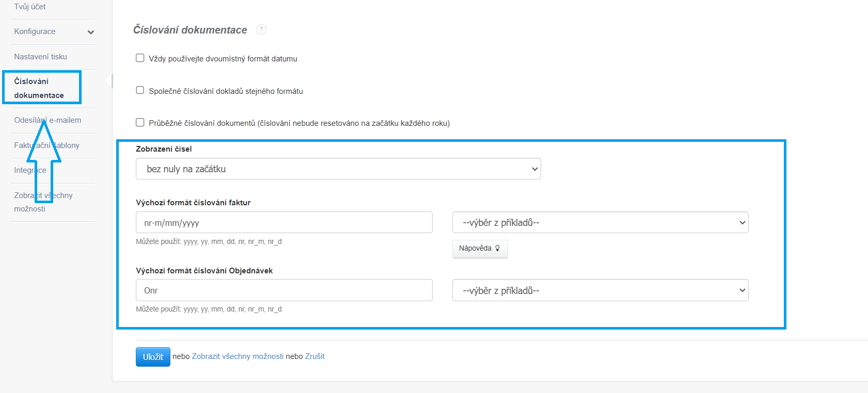Open Fakturační šablony sidebar item
868x393 pixels.
click(x=46, y=145)
